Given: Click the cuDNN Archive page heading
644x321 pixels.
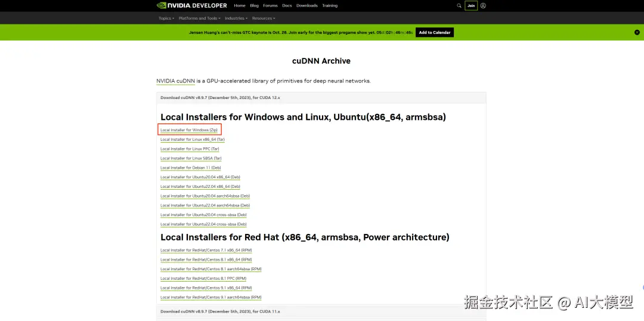Looking at the screenshot, I should [321, 61].
